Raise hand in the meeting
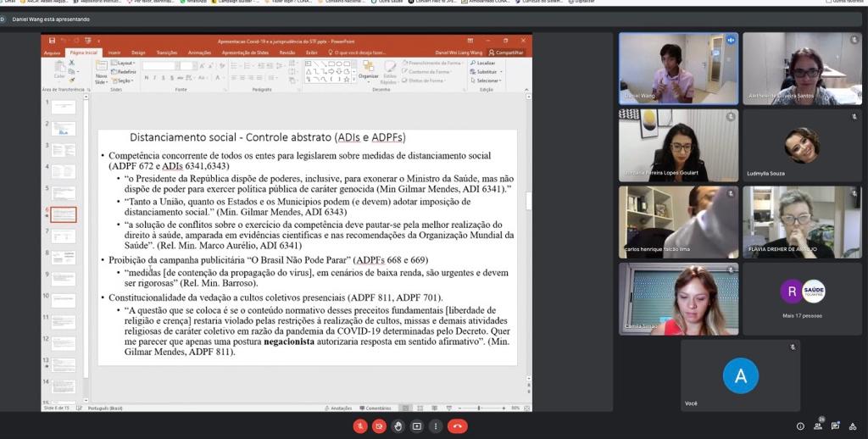868x439 pixels. (397, 426)
